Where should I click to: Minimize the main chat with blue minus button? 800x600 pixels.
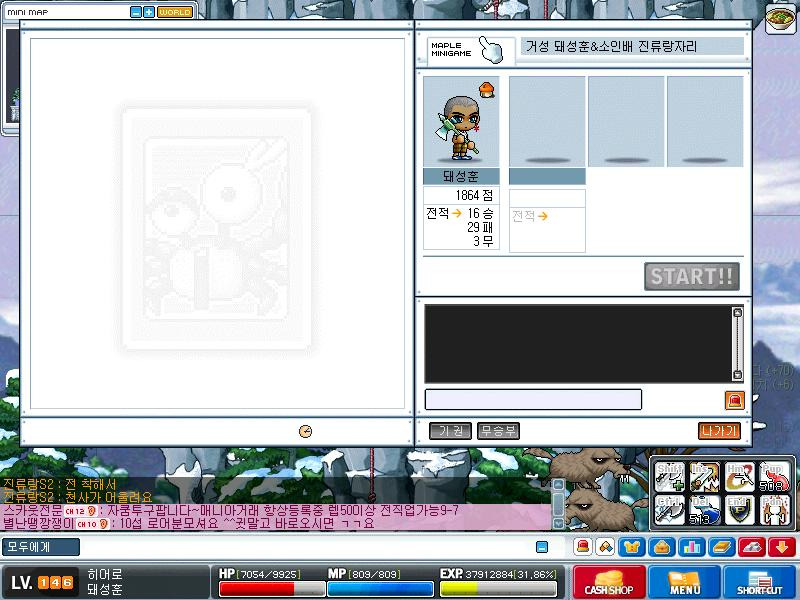[x=542, y=547]
